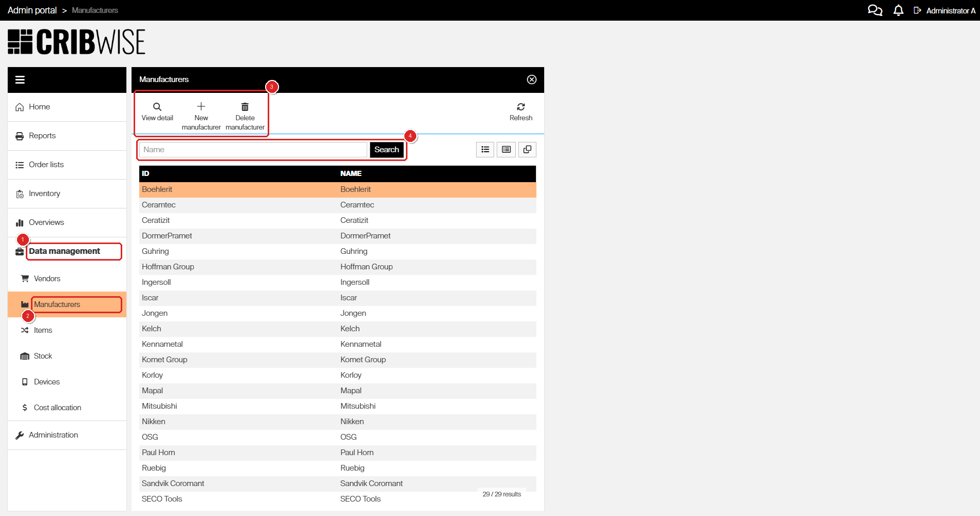Select the Komet Group row
The height and width of the screenshot is (516, 980).
338,360
